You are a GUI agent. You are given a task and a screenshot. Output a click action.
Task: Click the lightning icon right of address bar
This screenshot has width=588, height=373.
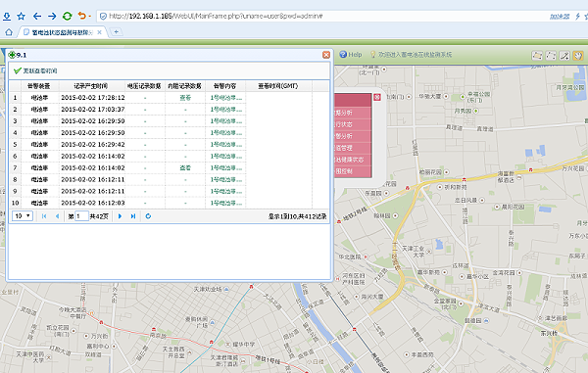coord(577,16)
